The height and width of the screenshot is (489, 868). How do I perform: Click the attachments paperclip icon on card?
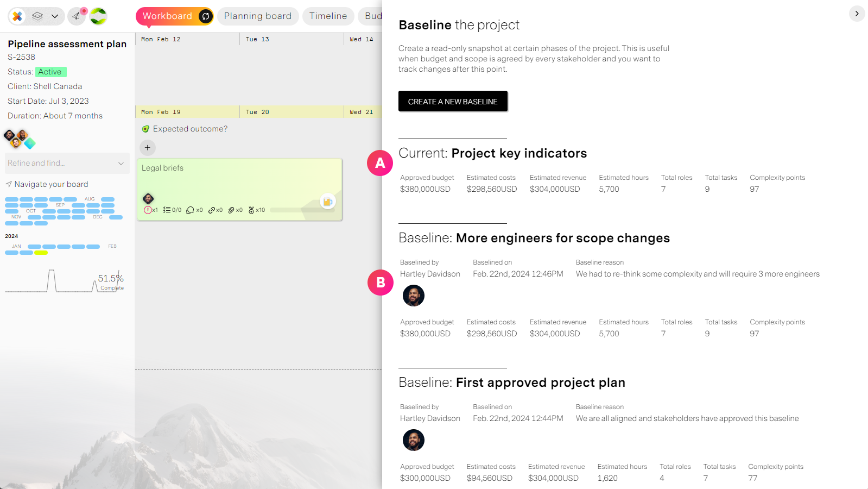pyautogui.click(x=231, y=210)
